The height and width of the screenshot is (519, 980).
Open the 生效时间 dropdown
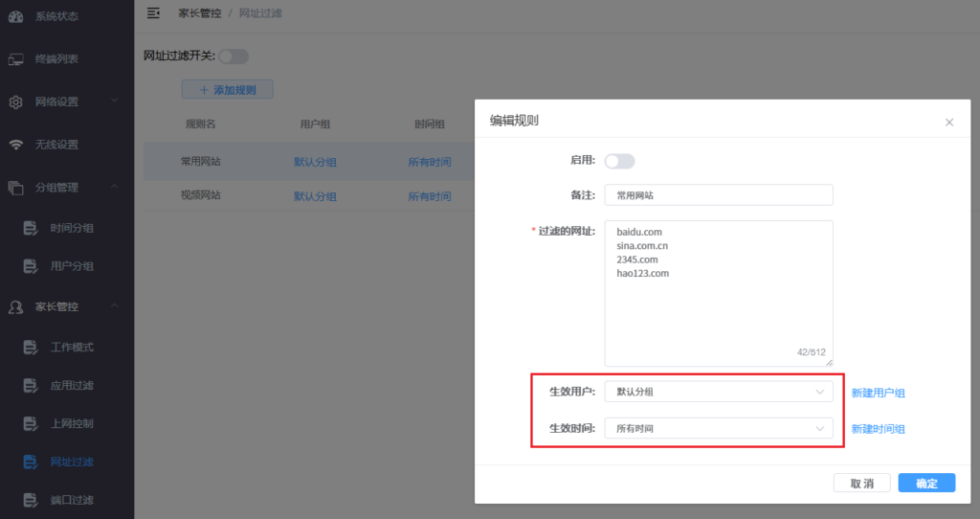[x=718, y=429]
